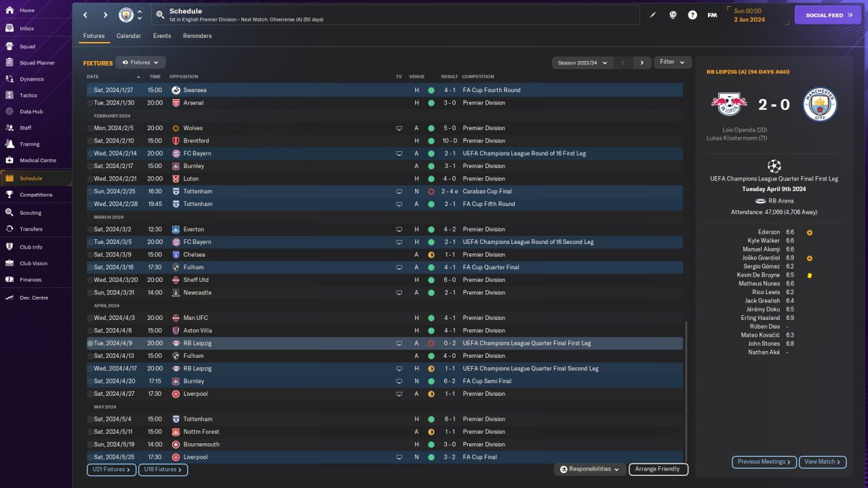
Task: Open the Season 2023/24 dropdown
Action: pos(583,62)
